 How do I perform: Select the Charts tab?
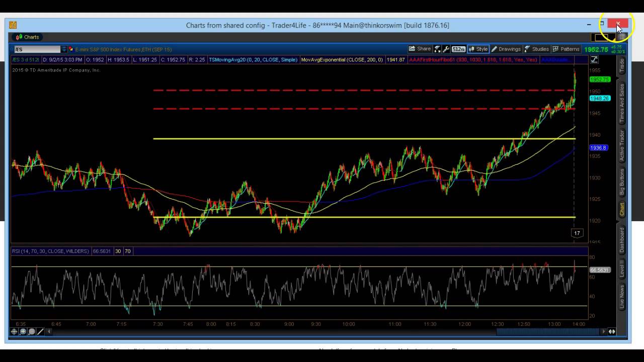coord(27,37)
